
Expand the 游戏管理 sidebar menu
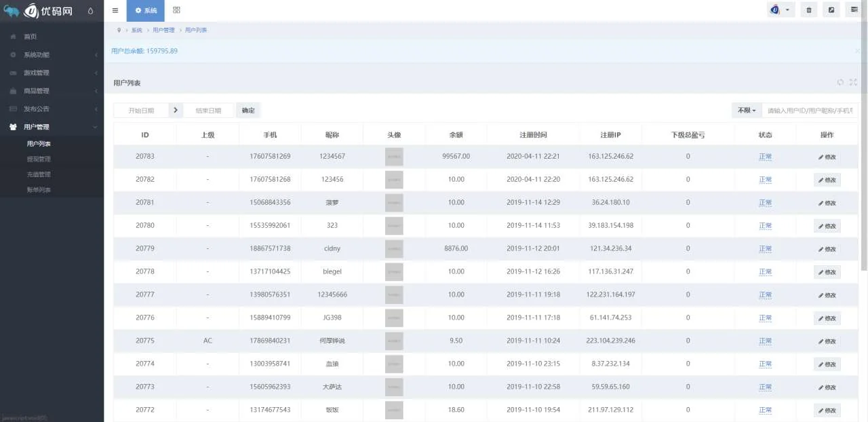tap(52, 73)
